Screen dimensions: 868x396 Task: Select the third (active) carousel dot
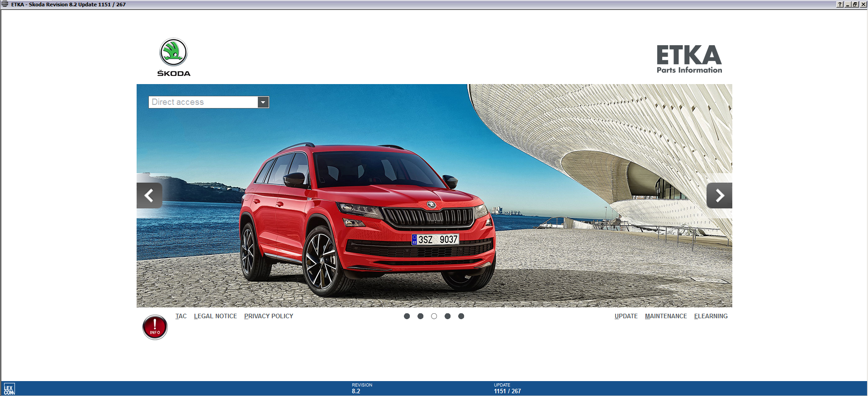pyautogui.click(x=434, y=316)
